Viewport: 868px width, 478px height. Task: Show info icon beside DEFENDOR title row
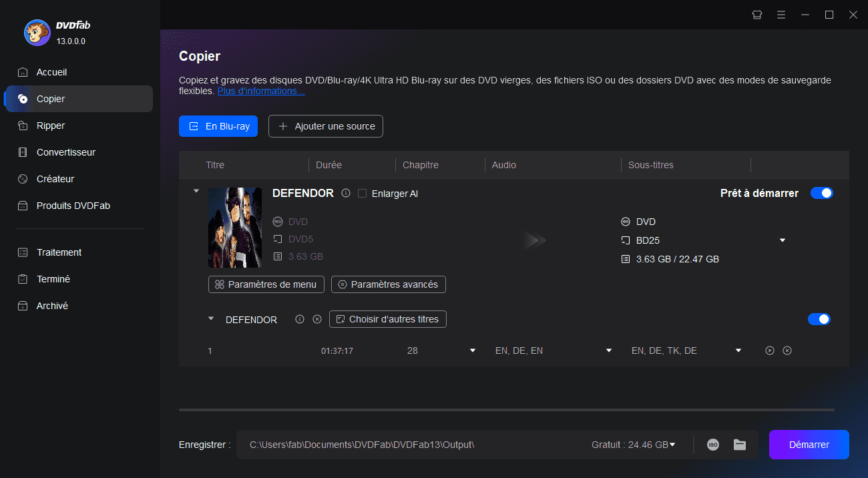click(300, 319)
